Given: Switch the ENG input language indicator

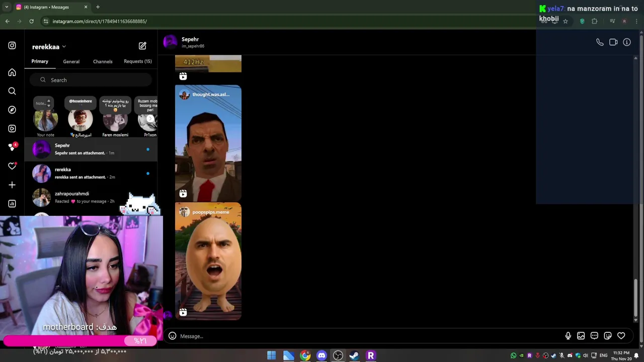Looking at the screenshot, I should click(603, 355).
